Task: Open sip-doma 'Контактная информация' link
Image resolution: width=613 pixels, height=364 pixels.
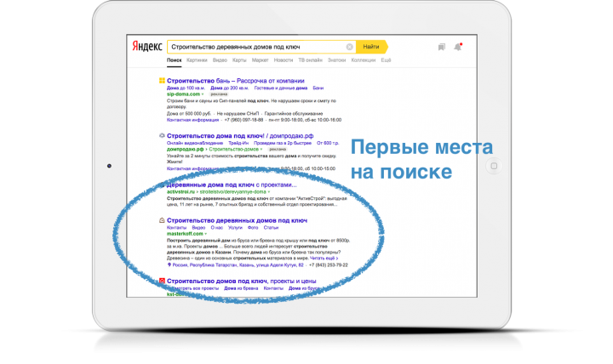Action: pyautogui.click(x=192, y=120)
